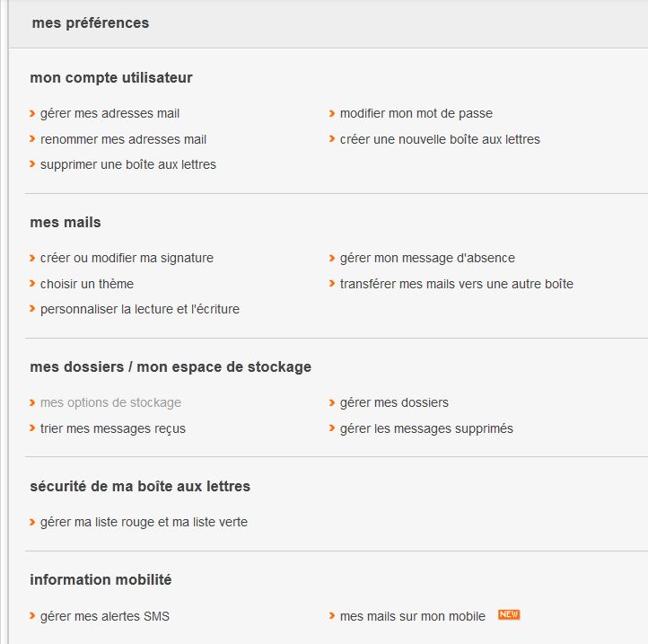Click the orange NEW badge icon
Image resolution: width=648 pixels, height=644 pixels.
(509, 614)
